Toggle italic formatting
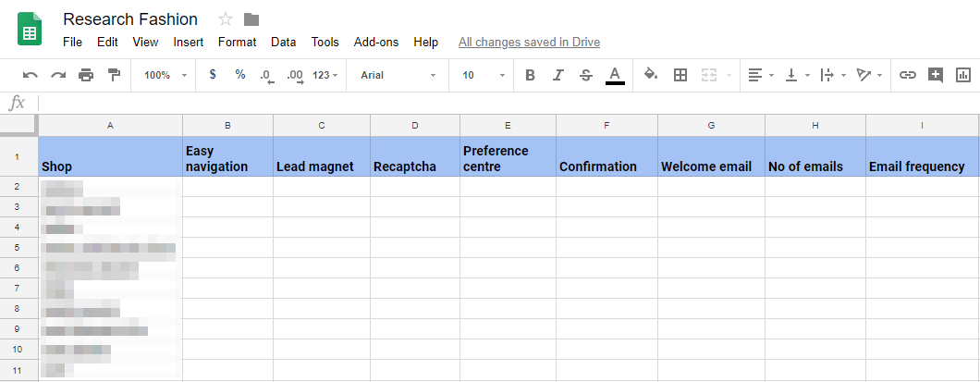Image resolution: width=980 pixels, height=382 pixels. click(557, 75)
